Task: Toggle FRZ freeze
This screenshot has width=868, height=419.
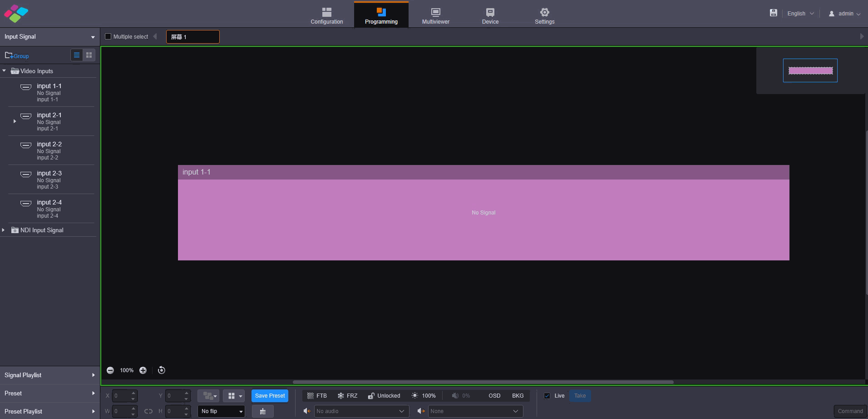Action: (x=347, y=396)
